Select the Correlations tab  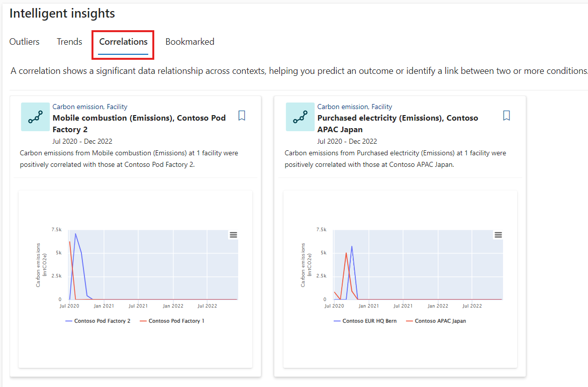coord(123,42)
